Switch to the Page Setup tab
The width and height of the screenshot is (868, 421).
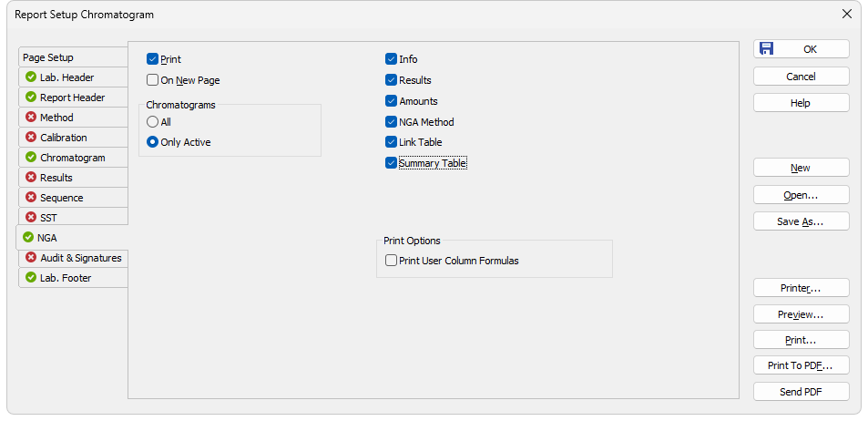coord(73,57)
